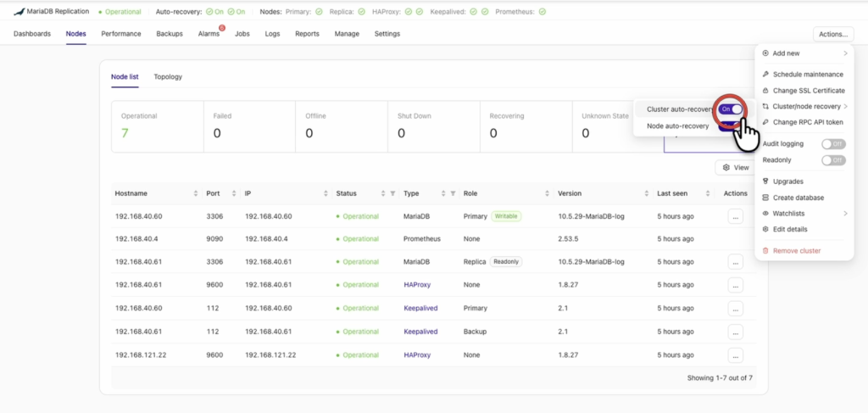The image size is (868, 413).
Task: Click the View button
Action: coord(735,167)
